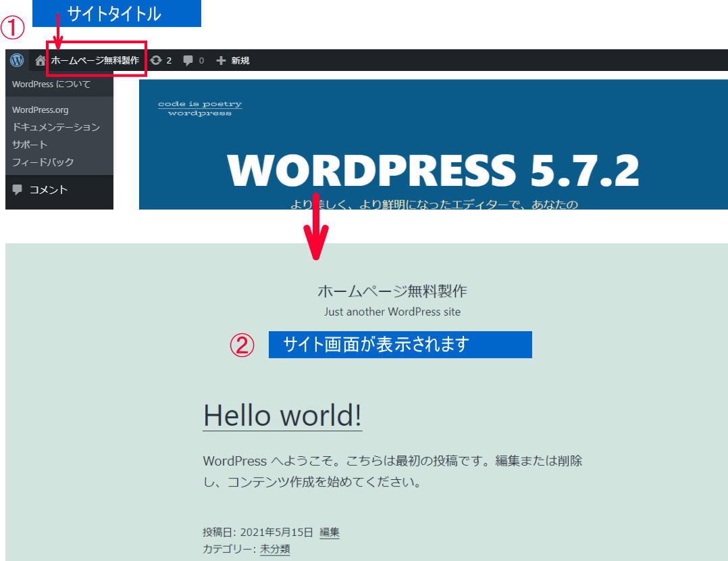Click the updates count 2
Viewport: 728px width, 561px height.
click(x=169, y=60)
